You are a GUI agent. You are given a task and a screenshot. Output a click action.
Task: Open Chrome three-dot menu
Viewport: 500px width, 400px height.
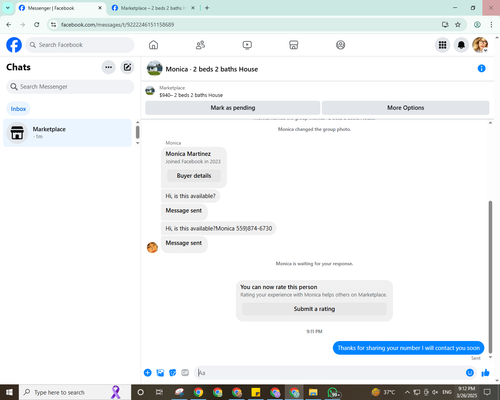tap(491, 25)
